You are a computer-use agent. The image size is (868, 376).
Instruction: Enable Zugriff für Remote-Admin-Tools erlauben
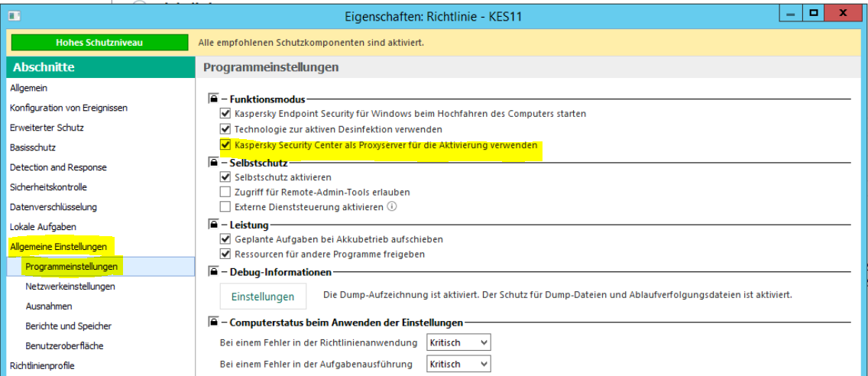(x=225, y=192)
